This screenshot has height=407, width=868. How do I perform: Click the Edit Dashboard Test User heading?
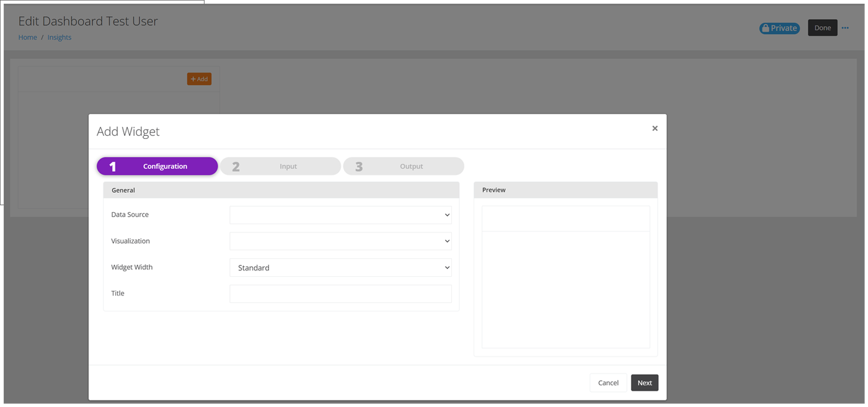(88, 21)
